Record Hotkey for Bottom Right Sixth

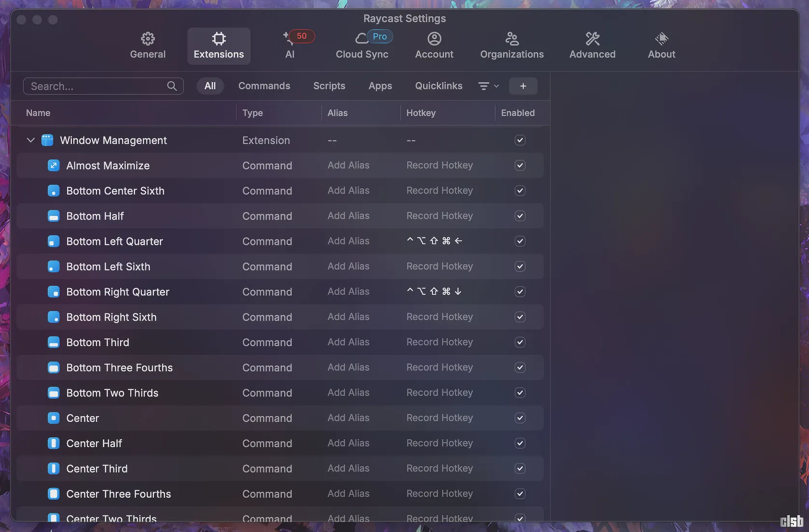tap(440, 317)
